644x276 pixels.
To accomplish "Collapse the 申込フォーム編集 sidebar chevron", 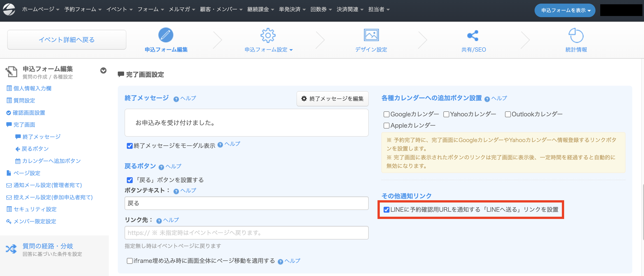I will 103,71.
